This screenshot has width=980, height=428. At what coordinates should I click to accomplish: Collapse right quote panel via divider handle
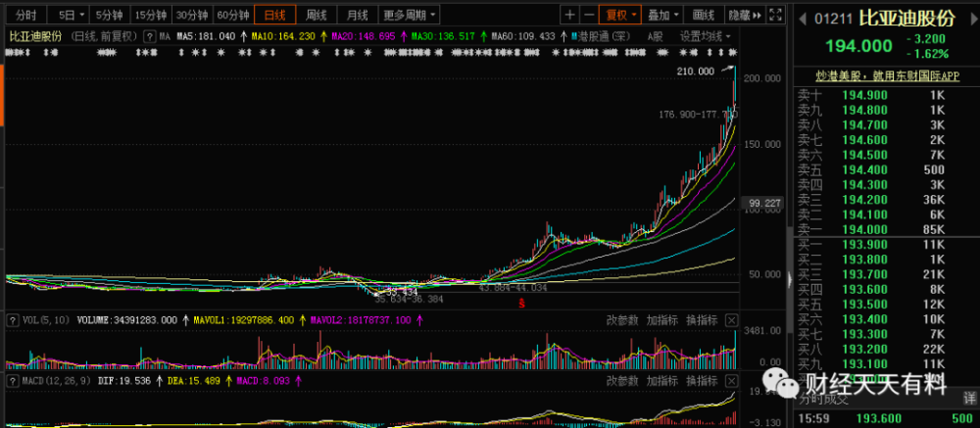(x=789, y=278)
